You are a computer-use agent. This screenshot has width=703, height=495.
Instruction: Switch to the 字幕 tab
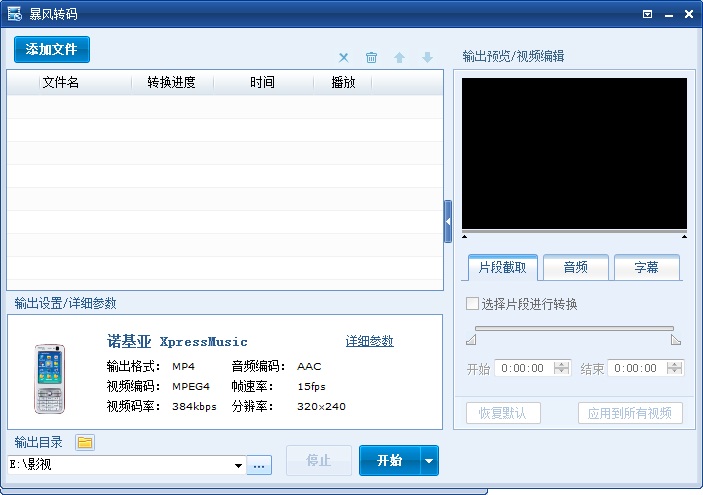(645, 267)
